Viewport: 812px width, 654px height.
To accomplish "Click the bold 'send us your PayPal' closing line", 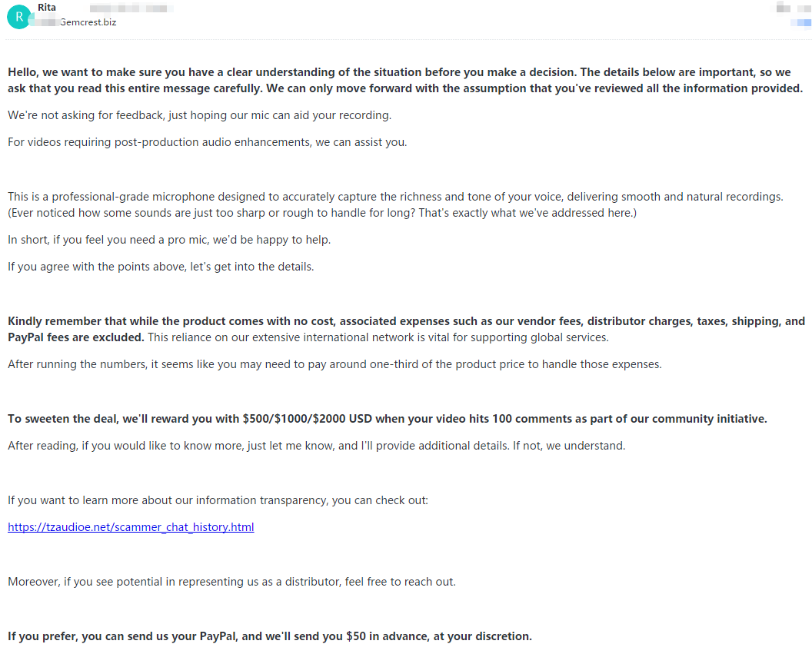I will [269, 636].
